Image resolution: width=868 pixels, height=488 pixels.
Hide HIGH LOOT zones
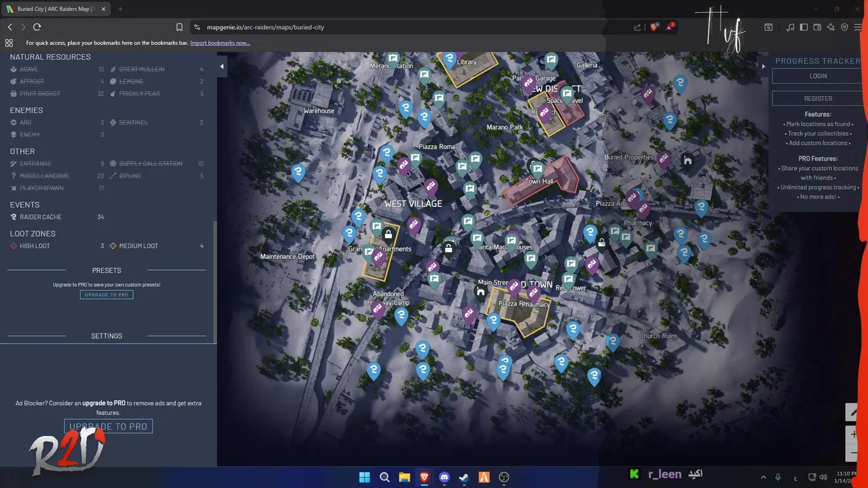point(57,246)
